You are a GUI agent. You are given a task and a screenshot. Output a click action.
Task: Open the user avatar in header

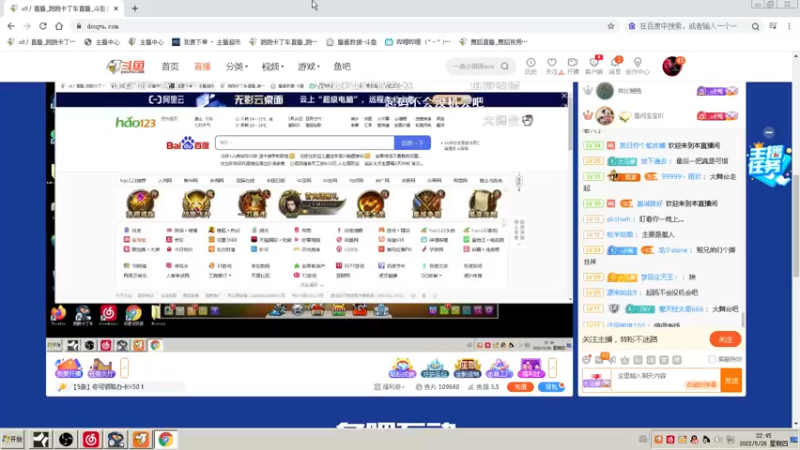pyautogui.click(x=672, y=66)
